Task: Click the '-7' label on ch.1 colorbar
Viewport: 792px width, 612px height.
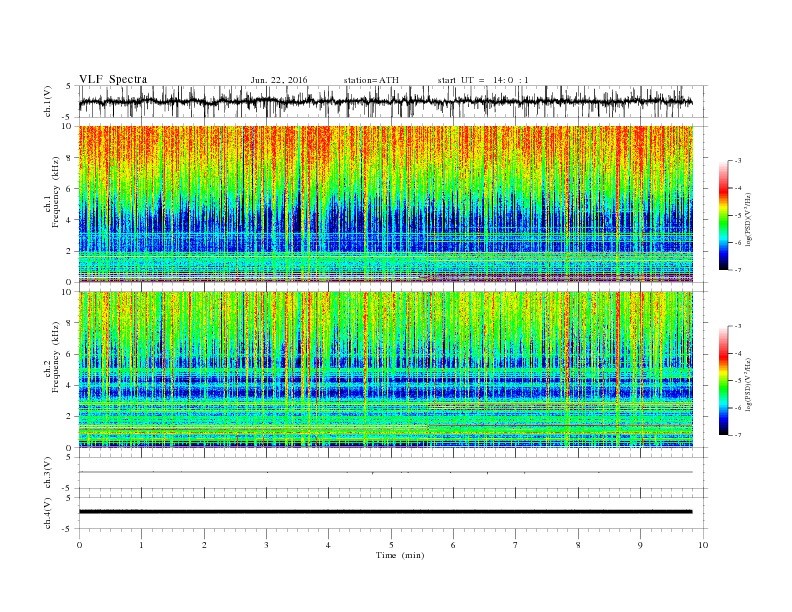Action: (x=738, y=270)
